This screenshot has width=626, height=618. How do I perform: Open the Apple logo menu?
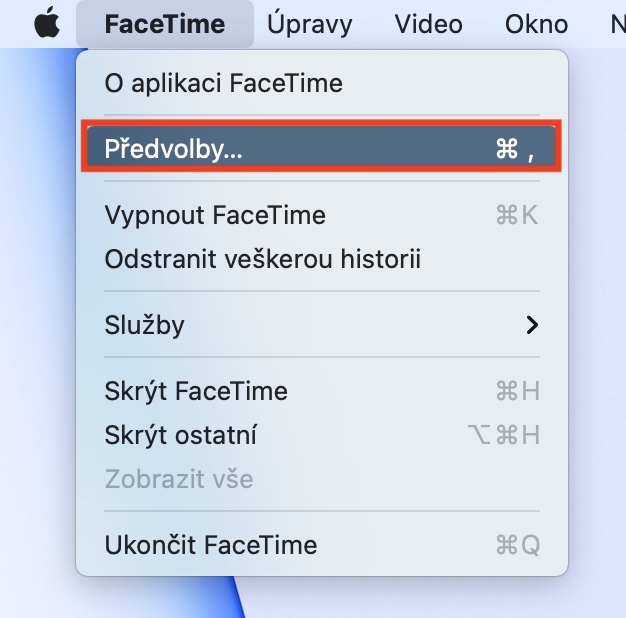click(47, 24)
